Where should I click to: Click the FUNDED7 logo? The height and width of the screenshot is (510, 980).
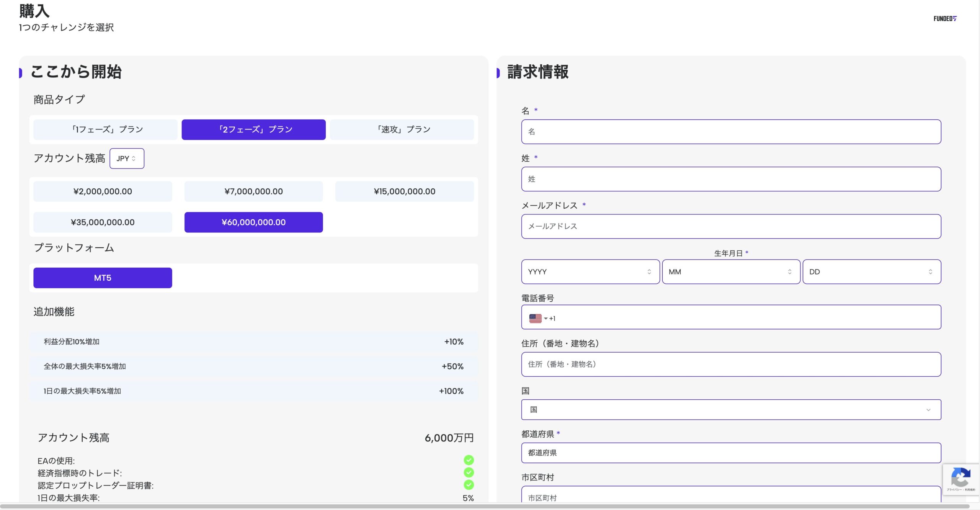pos(945,18)
